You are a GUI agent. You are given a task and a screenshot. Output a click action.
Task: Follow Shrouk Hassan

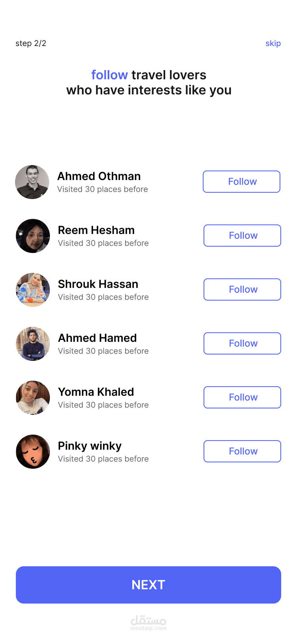coord(242,289)
